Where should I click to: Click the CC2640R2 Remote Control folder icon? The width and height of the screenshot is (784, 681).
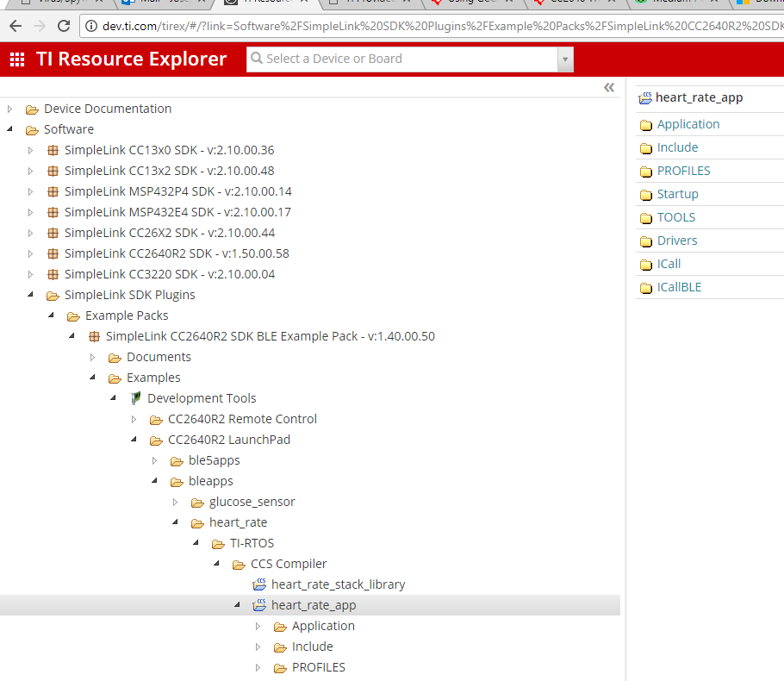[156, 420]
